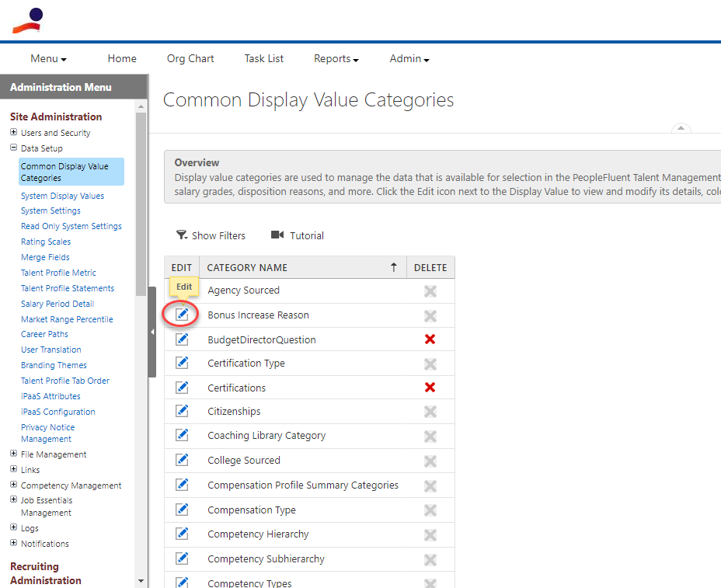721x588 pixels.
Task: Open System Display Values
Action: 62,196
